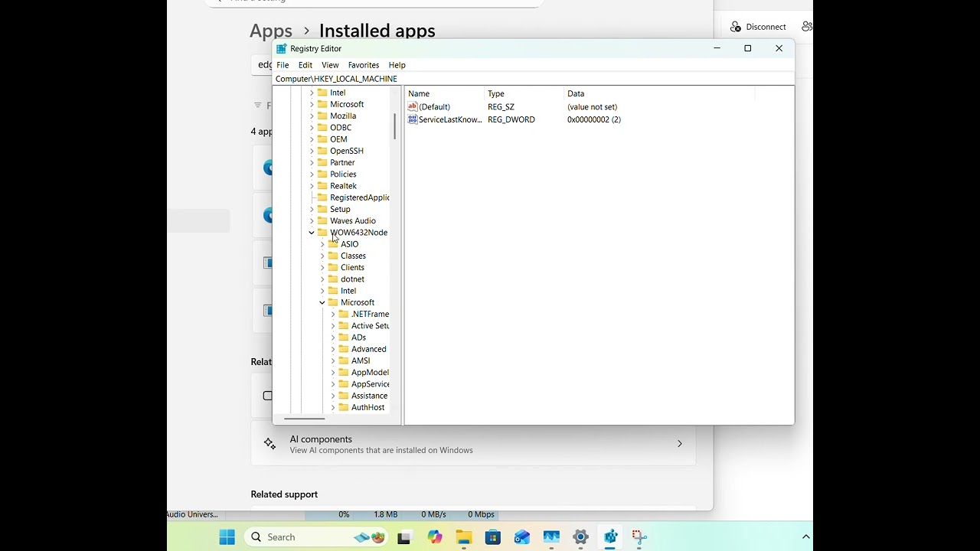Click the taskbar Search box
The width and height of the screenshot is (980, 551).
(317, 537)
